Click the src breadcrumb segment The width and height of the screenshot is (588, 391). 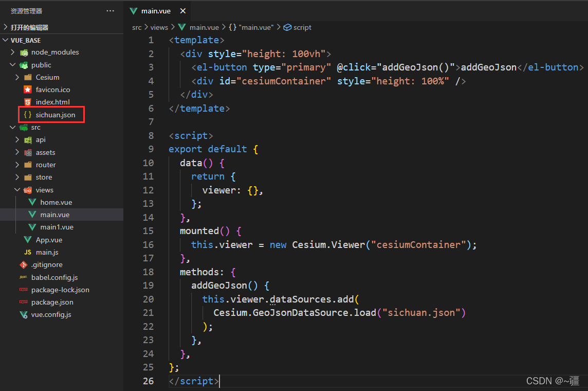click(137, 27)
